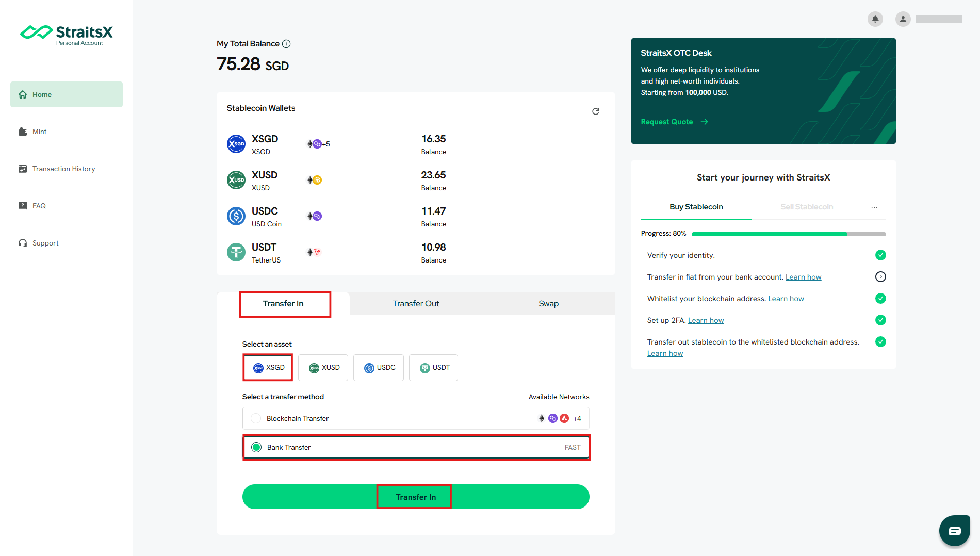
Task: Click the Transfer out stablecoin checkmark
Action: click(x=880, y=342)
